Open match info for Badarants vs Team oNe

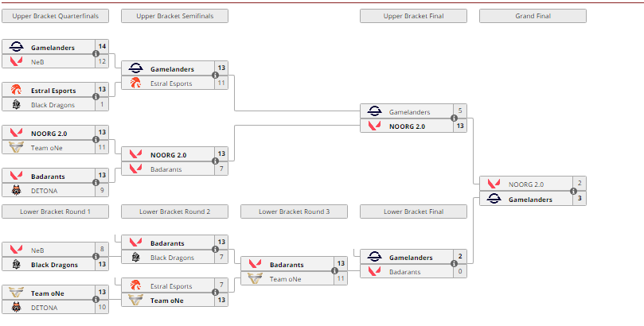tap(334, 271)
